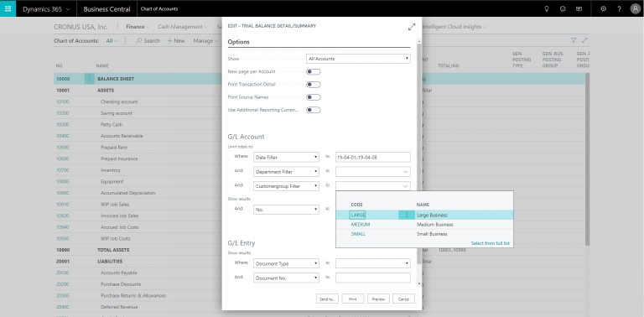
Task: Click CRONUS USA, Inc. company name
Action: click(80, 27)
